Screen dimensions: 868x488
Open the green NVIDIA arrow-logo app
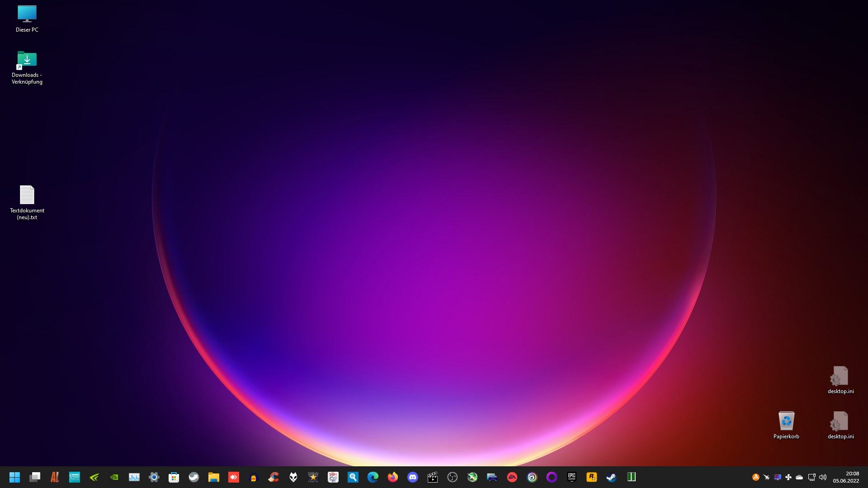pos(94,477)
